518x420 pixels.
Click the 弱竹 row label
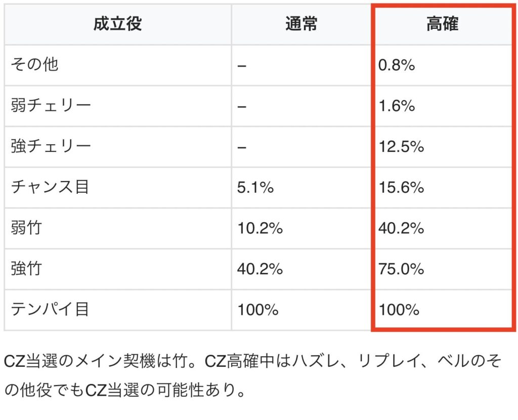26,228
